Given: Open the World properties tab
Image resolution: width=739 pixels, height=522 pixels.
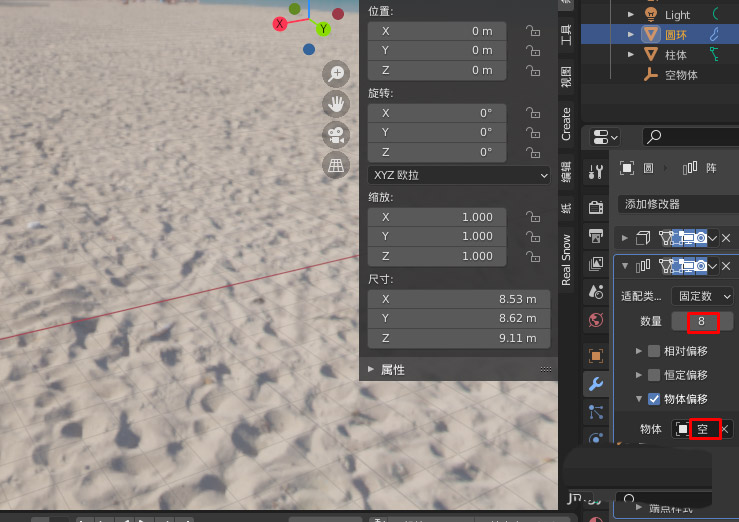Looking at the screenshot, I should pyautogui.click(x=596, y=320).
